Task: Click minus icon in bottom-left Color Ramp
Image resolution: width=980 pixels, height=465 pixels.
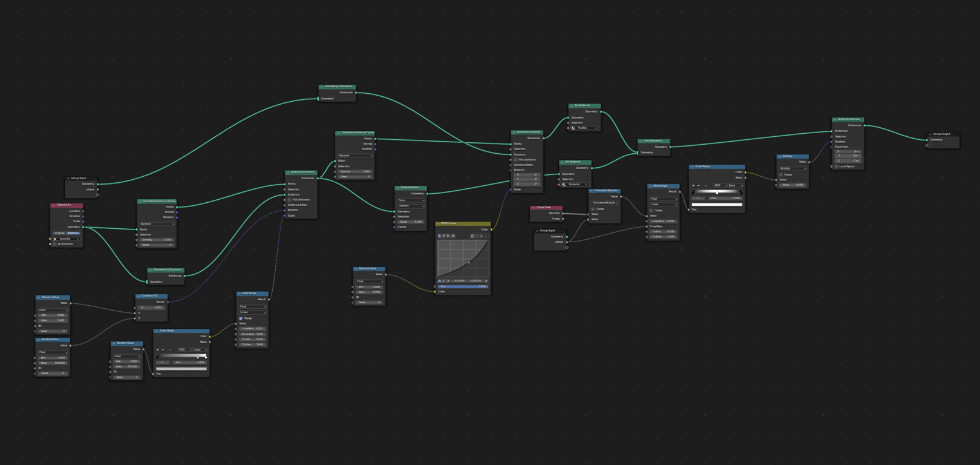Action: tap(163, 349)
